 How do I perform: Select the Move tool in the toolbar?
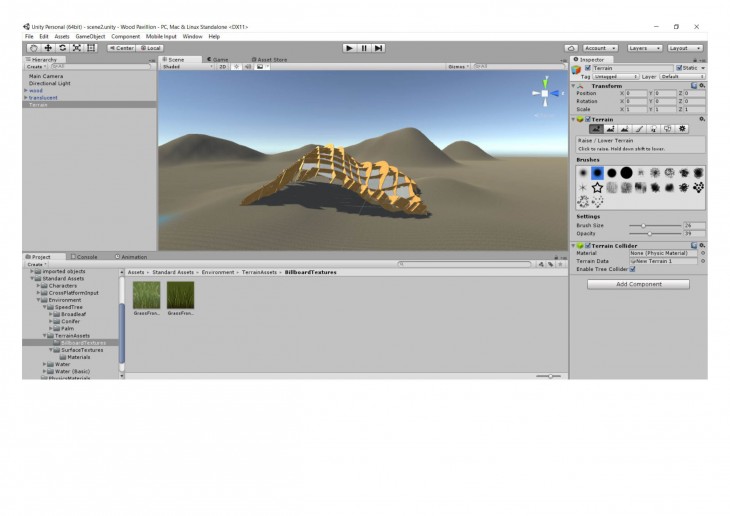pyautogui.click(x=48, y=47)
